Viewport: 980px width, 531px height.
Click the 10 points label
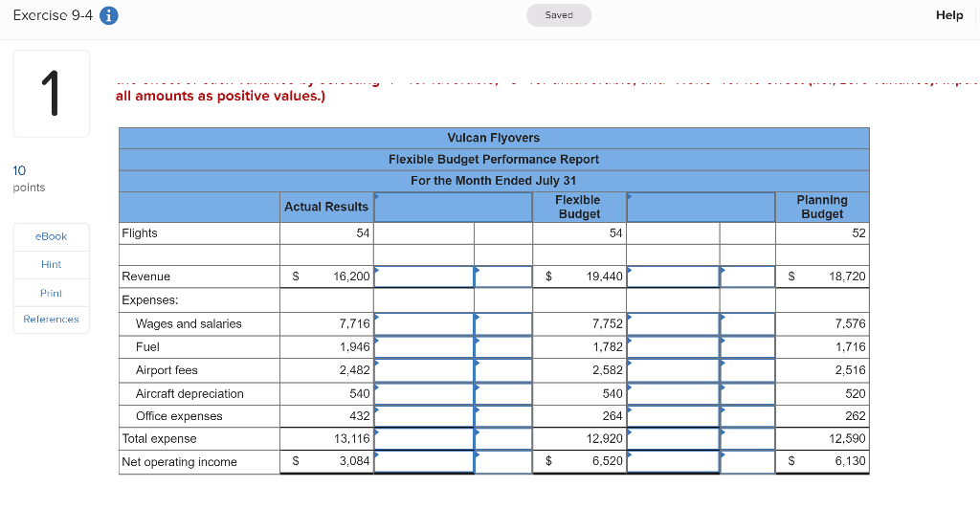[29, 179]
